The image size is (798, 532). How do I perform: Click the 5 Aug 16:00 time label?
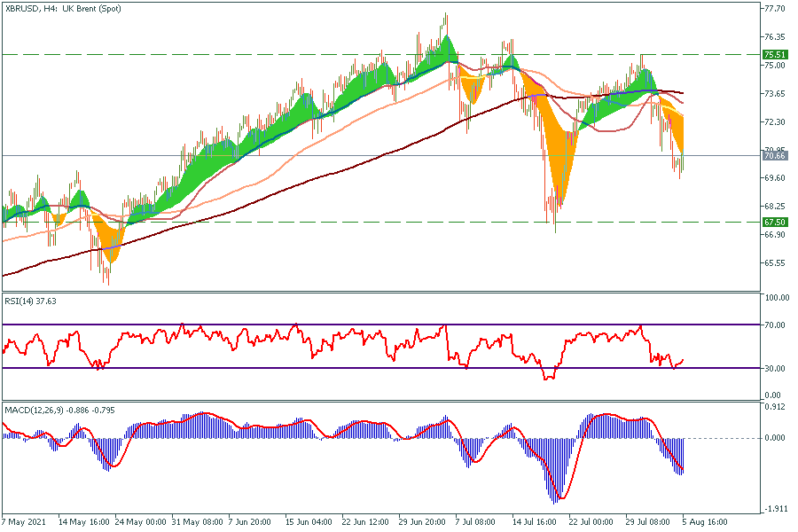[x=705, y=522]
